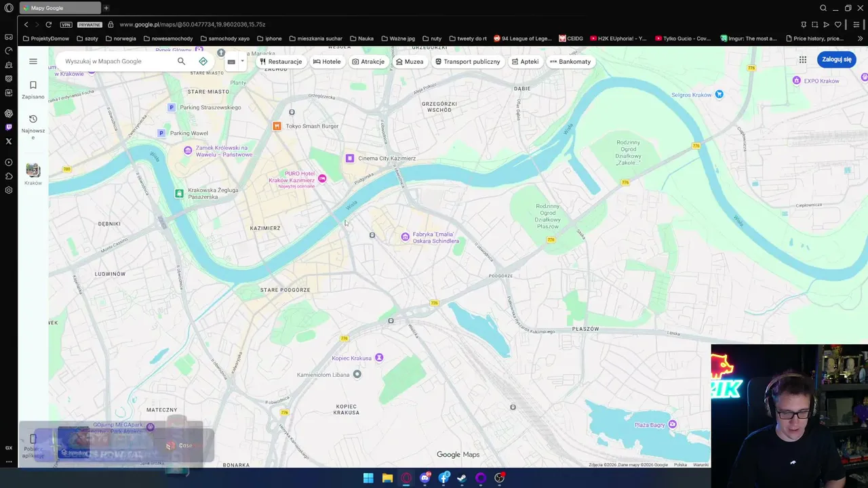Open directions with the blue diamond icon

tap(203, 61)
